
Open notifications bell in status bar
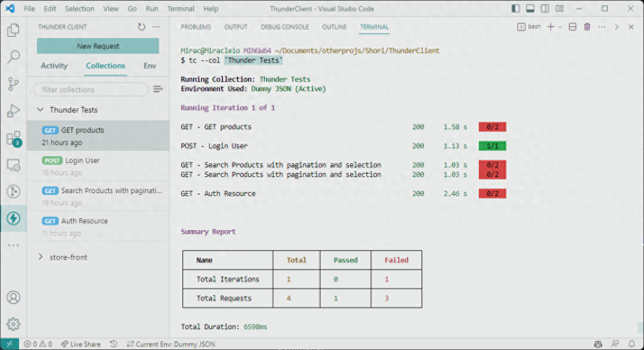tap(631, 344)
